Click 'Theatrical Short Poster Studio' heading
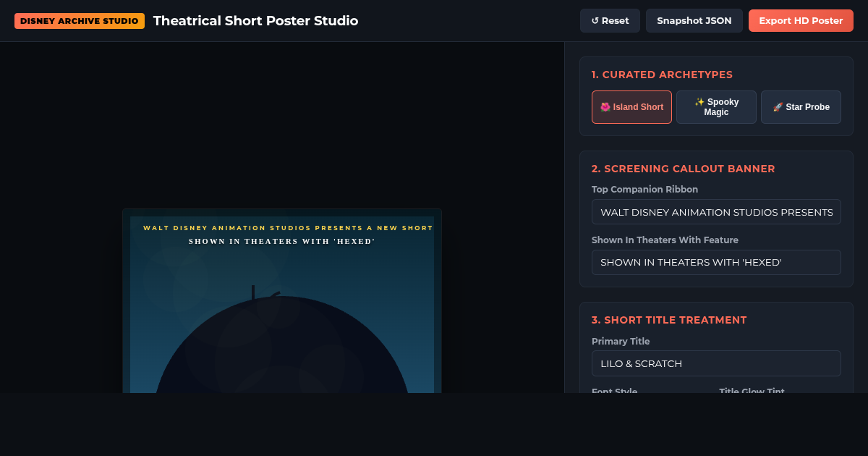The image size is (868, 456). pyautogui.click(x=255, y=21)
